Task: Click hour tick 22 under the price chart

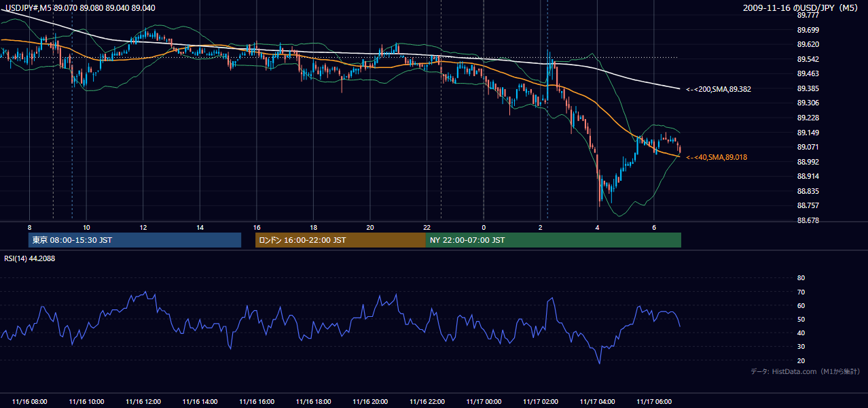Action: click(x=427, y=227)
